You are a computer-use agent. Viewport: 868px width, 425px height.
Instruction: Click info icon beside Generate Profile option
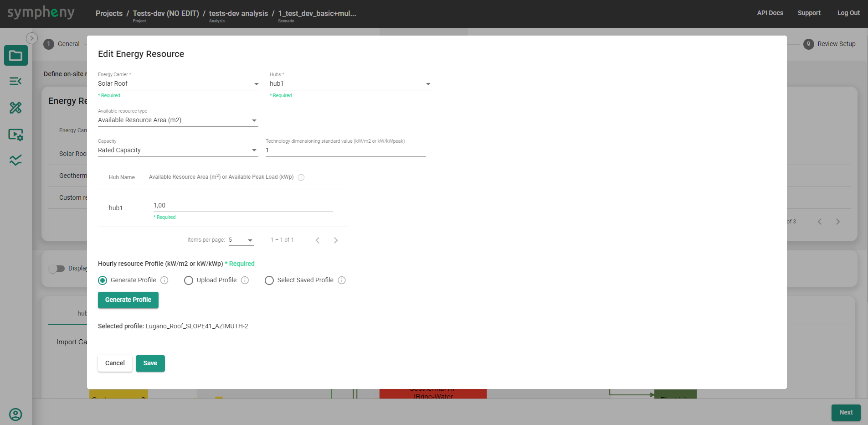point(164,280)
